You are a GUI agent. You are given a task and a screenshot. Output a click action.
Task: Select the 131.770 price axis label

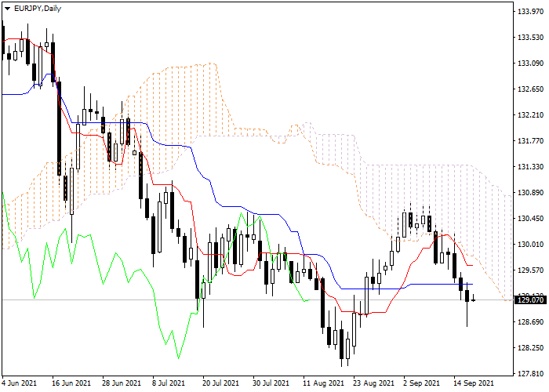point(530,141)
